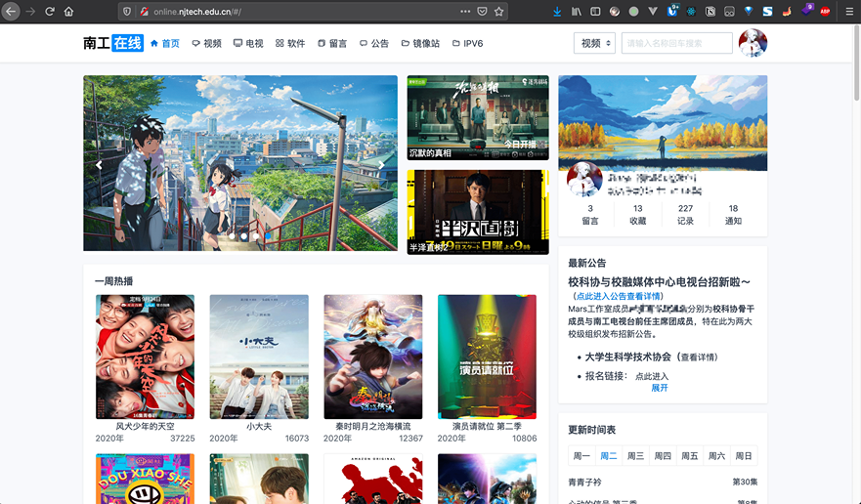This screenshot has width=861, height=504.
Task: Open the Adblock Plus extension icon
Action: tap(825, 12)
